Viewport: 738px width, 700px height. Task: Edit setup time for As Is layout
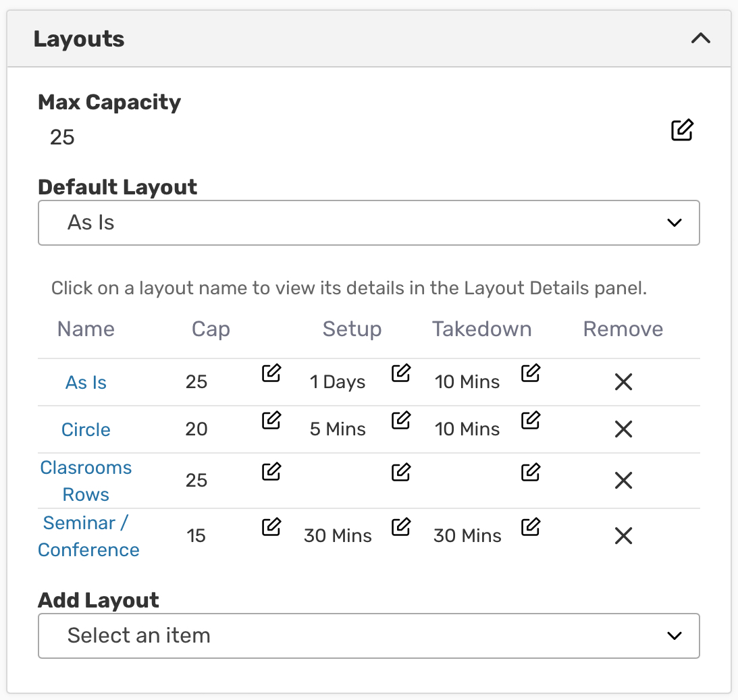pyautogui.click(x=401, y=373)
